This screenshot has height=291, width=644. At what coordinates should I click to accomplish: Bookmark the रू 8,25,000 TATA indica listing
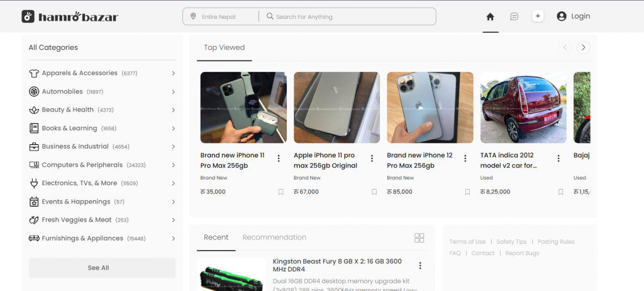point(560,192)
